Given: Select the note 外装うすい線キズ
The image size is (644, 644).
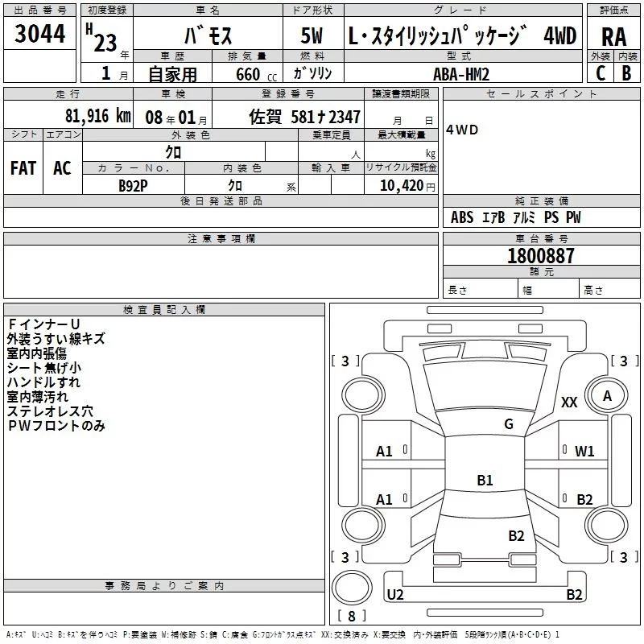Looking at the screenshot, I should [56, 339].
